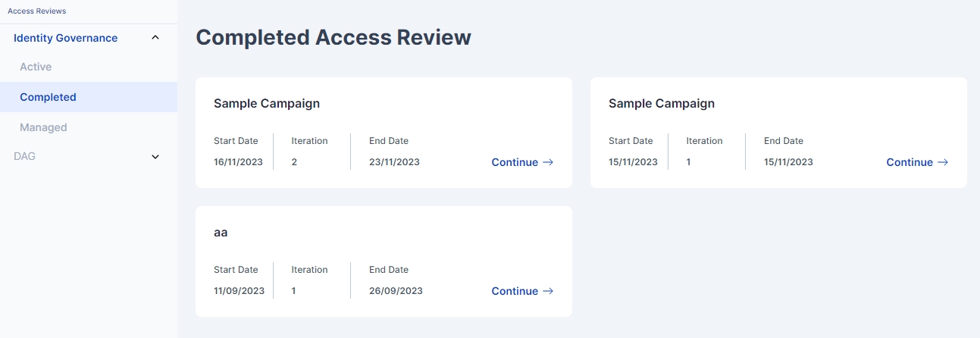Click the arrow icon on the 15/11/2023 Sample Campaign card

943,162
